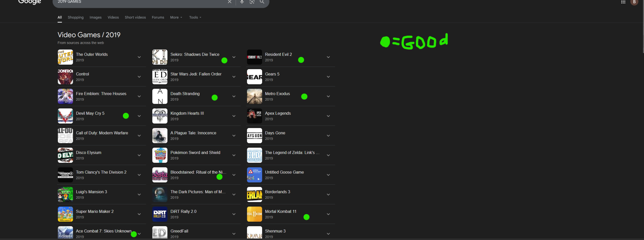Open The Outer Worlds cover thumbnail
644x240 pixels.
tap(65, 57)
